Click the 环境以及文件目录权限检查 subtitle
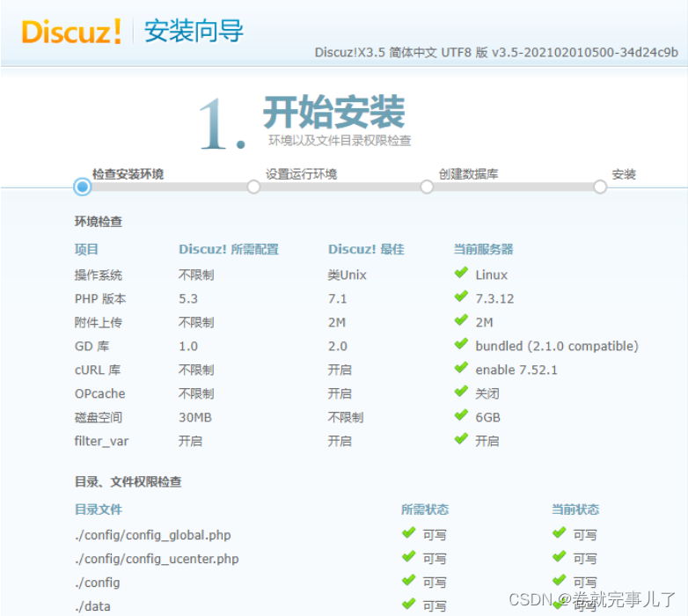Image resolution: width=688 pixels, height=616 pixels. coord(340,141)
